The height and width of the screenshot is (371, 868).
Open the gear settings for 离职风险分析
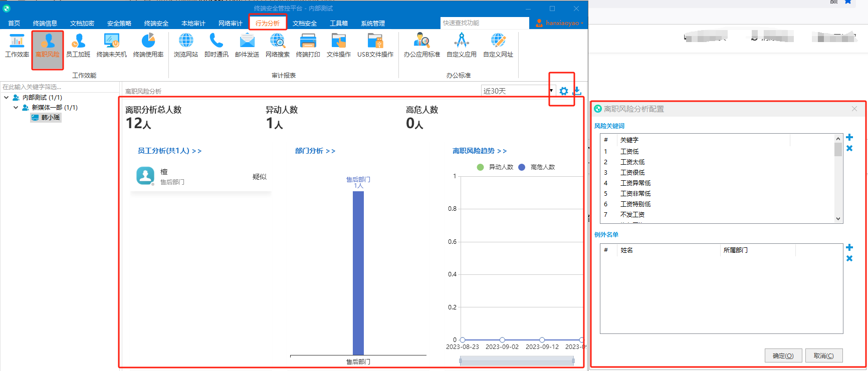coord(564,91)
